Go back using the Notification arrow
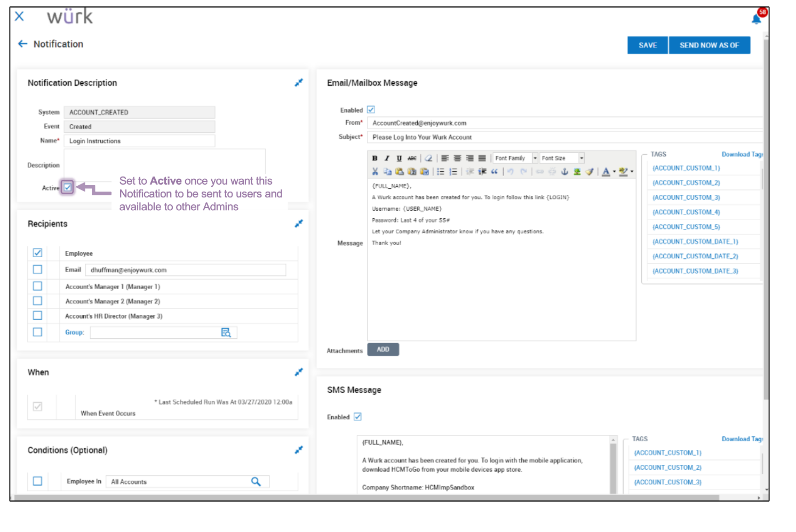The height and width of the screenshot is (532, 796). pyautogui.click(x=22, y=44)
